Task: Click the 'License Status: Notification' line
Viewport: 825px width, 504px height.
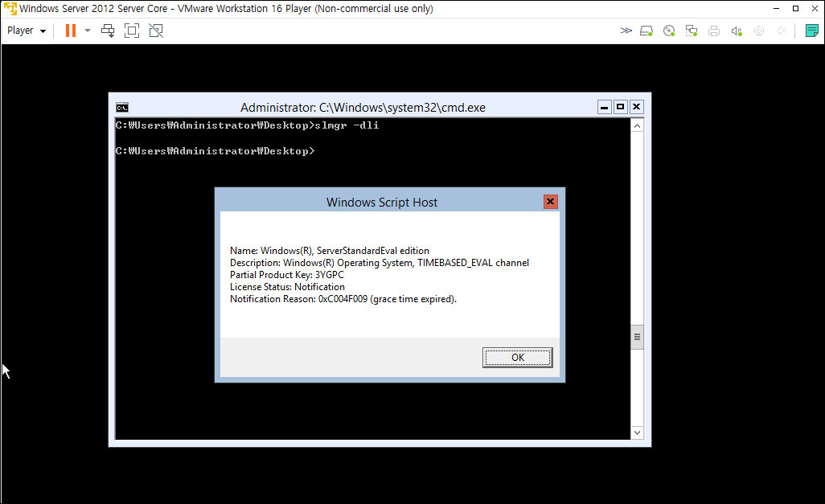Action: [287, 287]
